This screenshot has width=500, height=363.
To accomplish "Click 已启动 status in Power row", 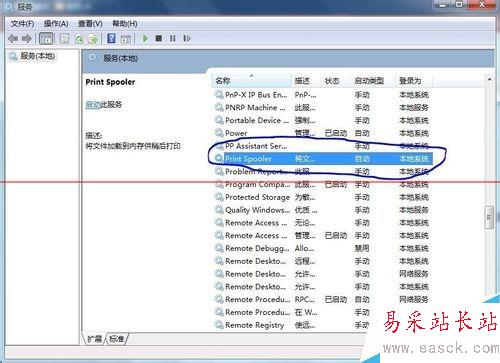I will pyautogui.click(x=336, y=133).
